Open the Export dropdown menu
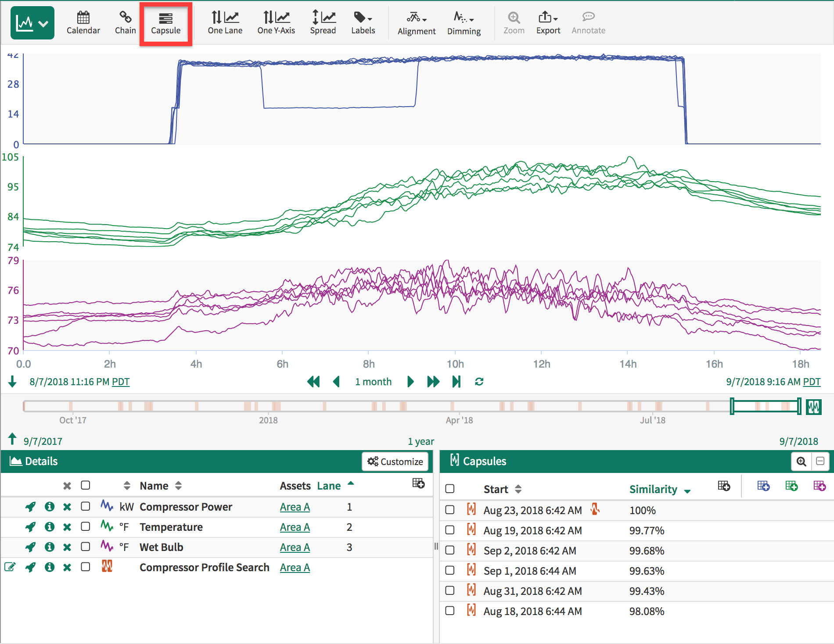The width and height of the screenshot is (834, 644). coord(548,23)
